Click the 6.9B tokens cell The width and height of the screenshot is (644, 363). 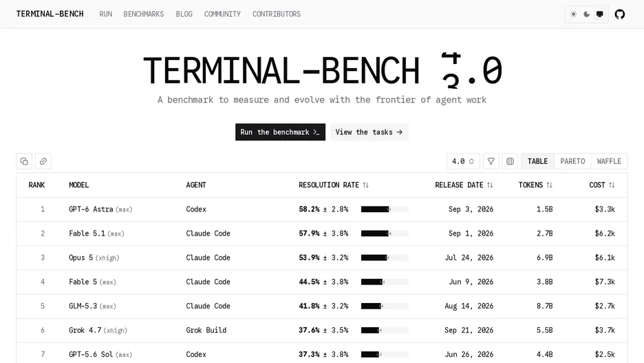pos(545,258)
